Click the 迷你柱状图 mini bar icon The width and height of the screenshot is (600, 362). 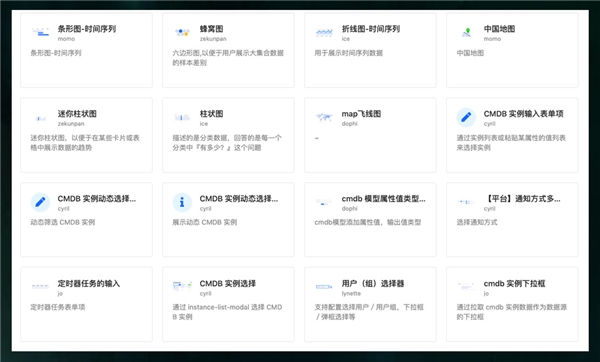coord(40,118)
